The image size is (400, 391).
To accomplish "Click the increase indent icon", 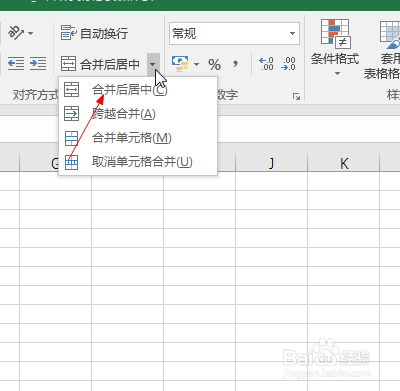I will click(38, 63).
